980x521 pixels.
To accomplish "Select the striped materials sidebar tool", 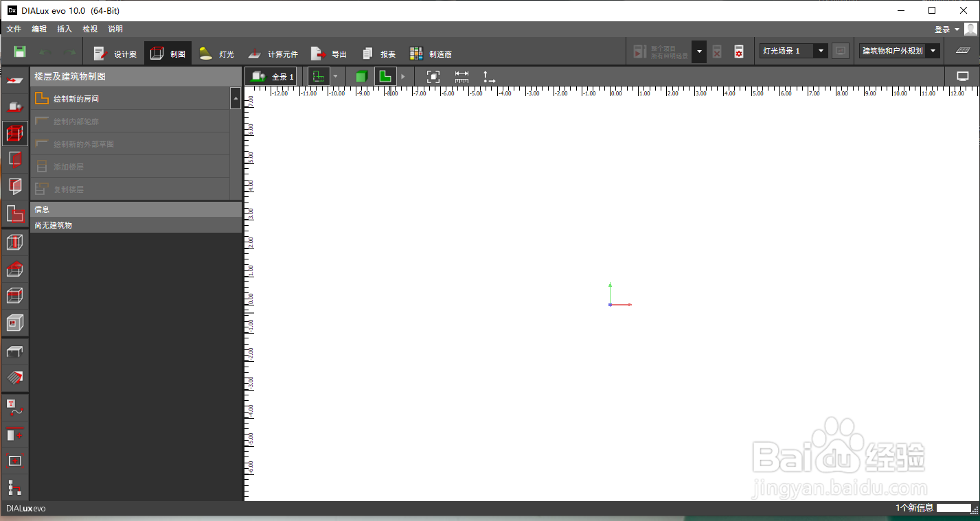I will pos(15,377).
